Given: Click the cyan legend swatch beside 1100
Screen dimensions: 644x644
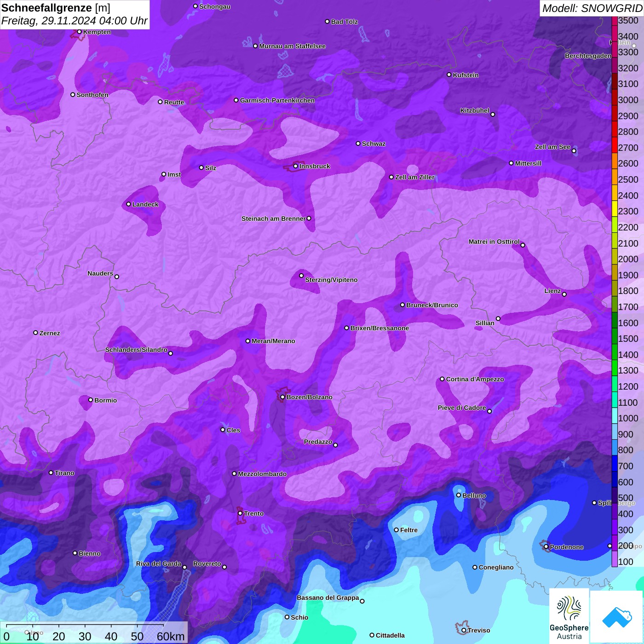Looking at the screenshot, I should pyautogui.click(x=615, y=400).
